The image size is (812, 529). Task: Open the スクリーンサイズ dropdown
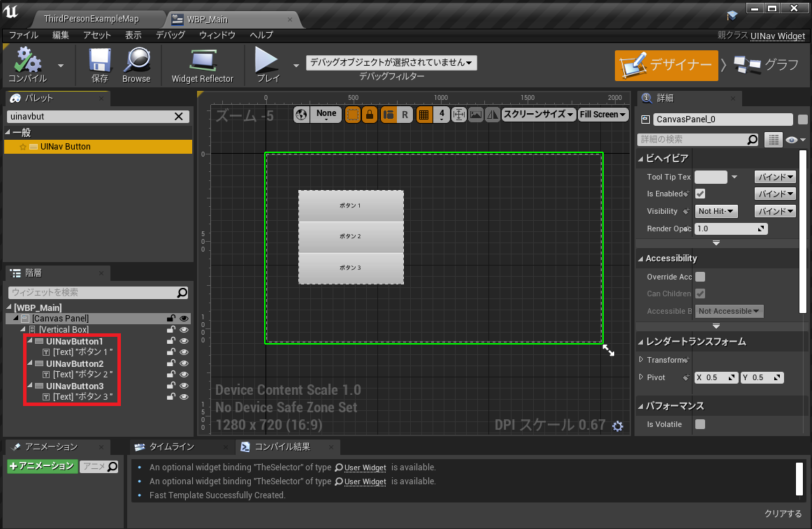click(x=539, y=115)
